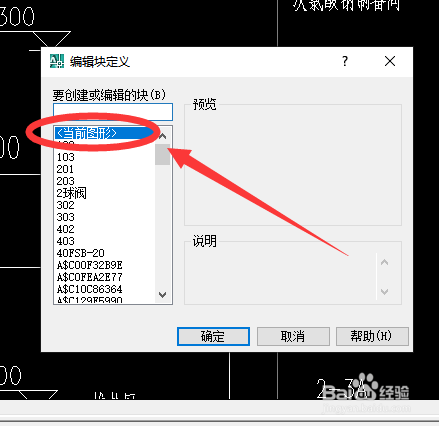
Task: Select block A$C10C86364 in the list
Action: tap(104, 289)
